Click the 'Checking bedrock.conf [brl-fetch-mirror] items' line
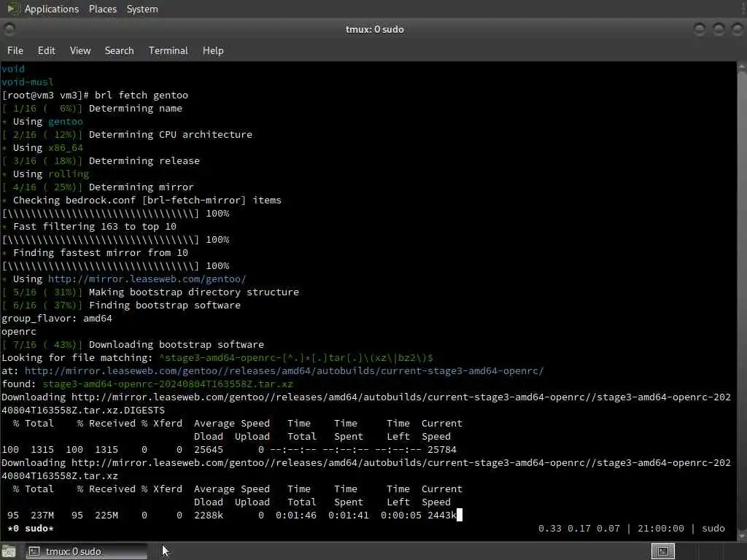The width and height of the screenshot is (747, 560). point(147,201)
